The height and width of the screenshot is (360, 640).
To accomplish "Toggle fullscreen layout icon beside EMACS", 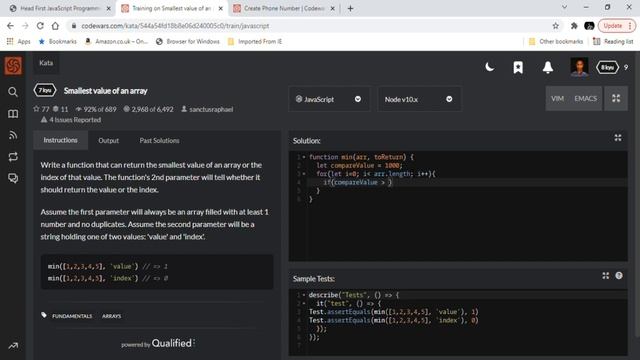I will point(616,98).
